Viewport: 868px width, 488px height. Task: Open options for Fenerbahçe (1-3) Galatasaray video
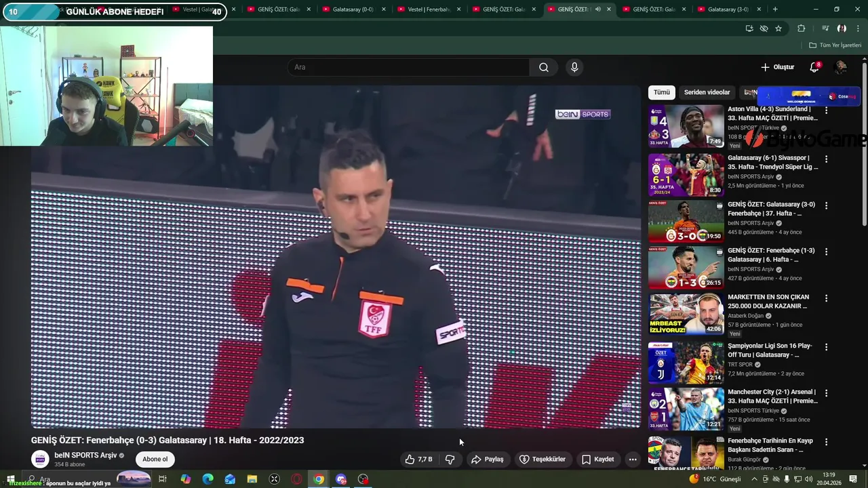click(x=826, y=251)
